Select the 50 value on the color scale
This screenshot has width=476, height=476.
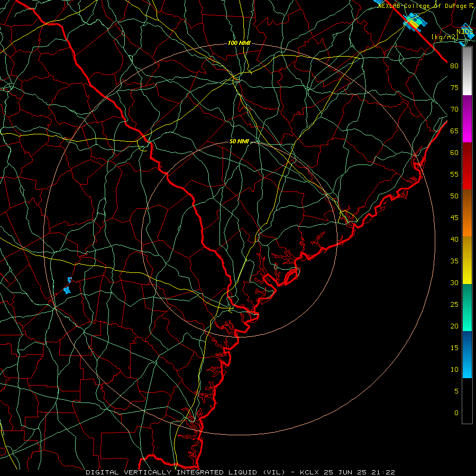click(x=454, y=196)
